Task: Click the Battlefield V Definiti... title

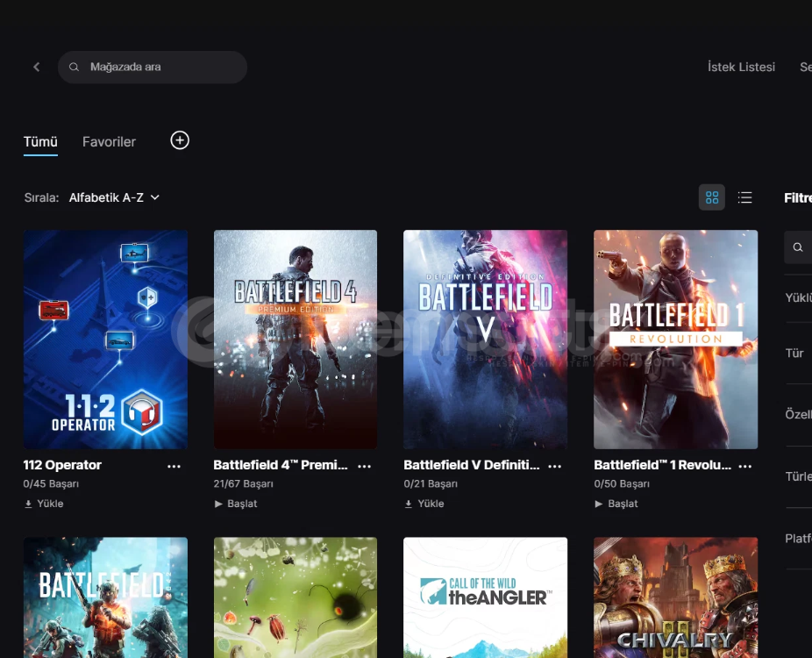Action: [471, 465]
